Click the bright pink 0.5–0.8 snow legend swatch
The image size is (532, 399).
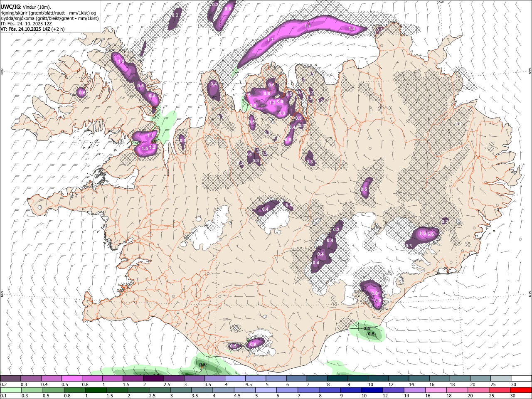(71, 379)
